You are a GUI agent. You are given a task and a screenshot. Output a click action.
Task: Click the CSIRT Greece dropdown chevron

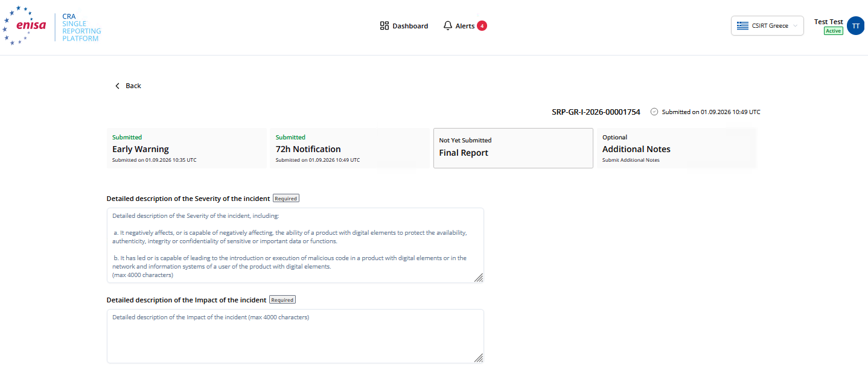[x=795, y=26]
